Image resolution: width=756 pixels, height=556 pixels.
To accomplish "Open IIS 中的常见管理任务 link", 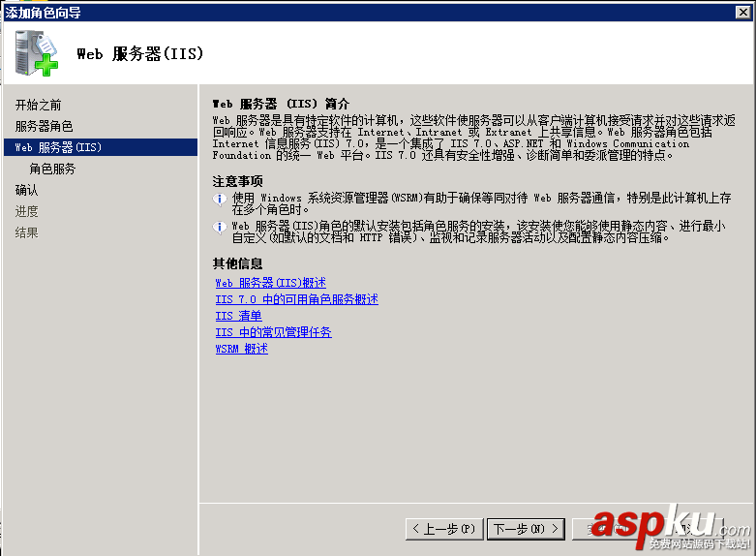I will [273, 332].
